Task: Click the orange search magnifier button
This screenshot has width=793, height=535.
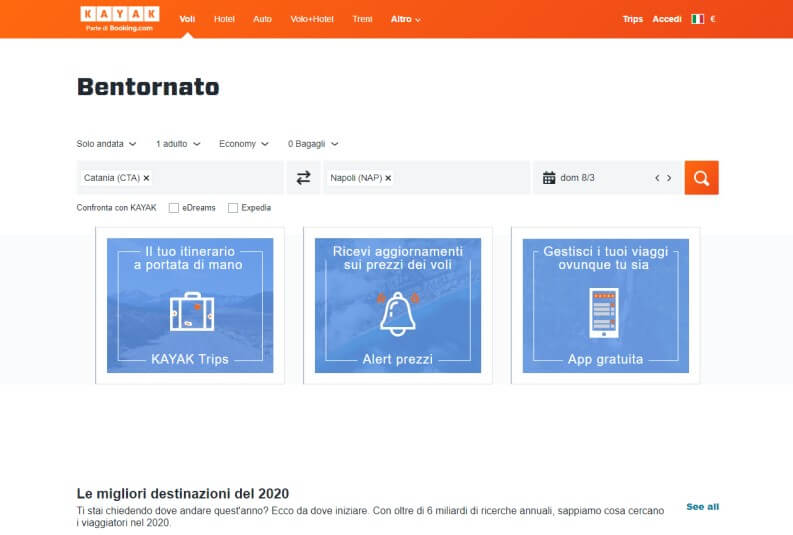Action: tap(701, 177)
